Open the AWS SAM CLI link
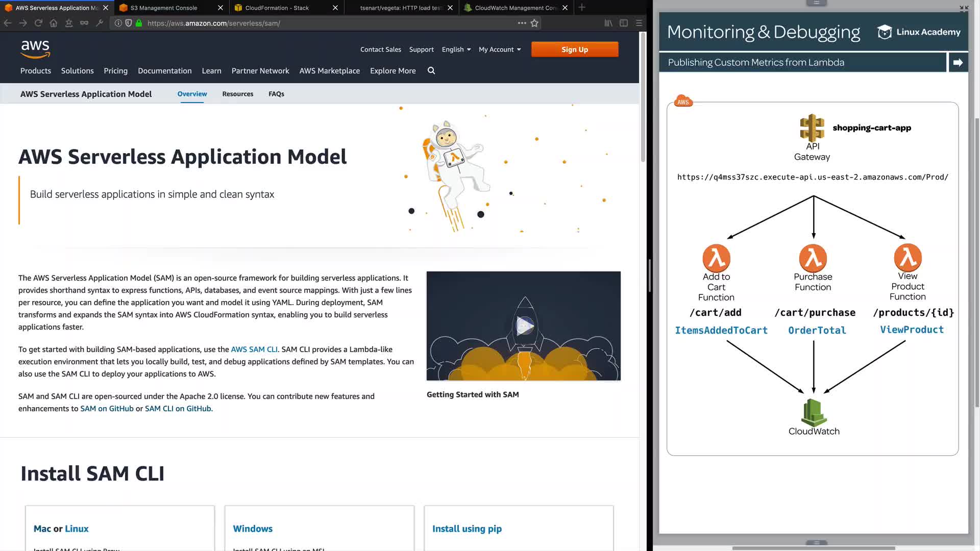This screenshot has height=551, width=980. 254,349
